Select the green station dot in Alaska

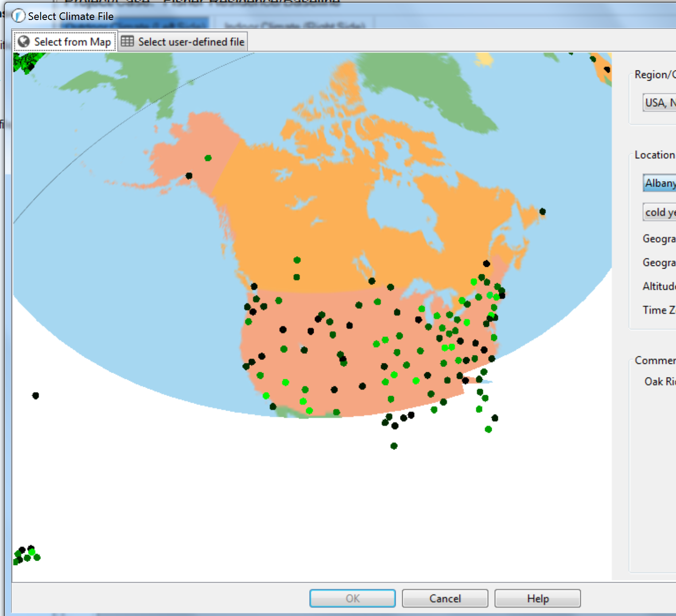208,158
